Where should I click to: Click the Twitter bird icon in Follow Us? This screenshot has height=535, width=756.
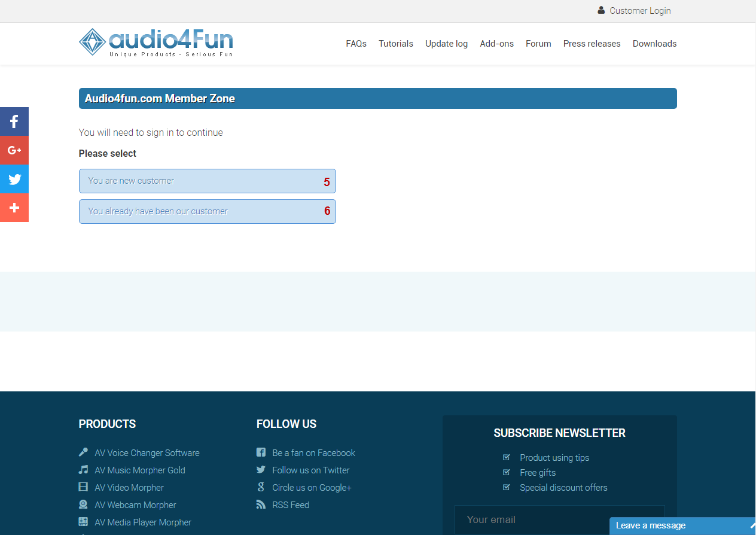tap(261, 470)
